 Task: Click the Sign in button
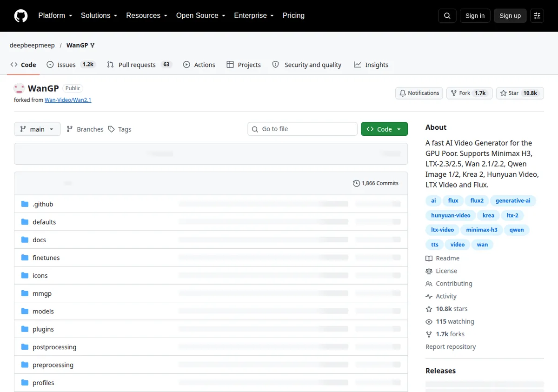click(475, 16)
